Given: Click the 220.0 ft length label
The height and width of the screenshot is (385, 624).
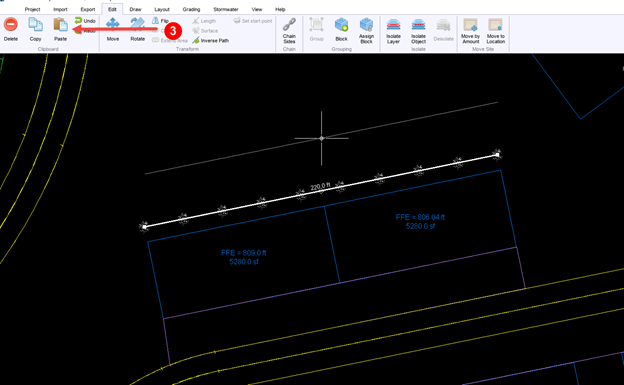Looking at the screenshot, I should point(320,186).
